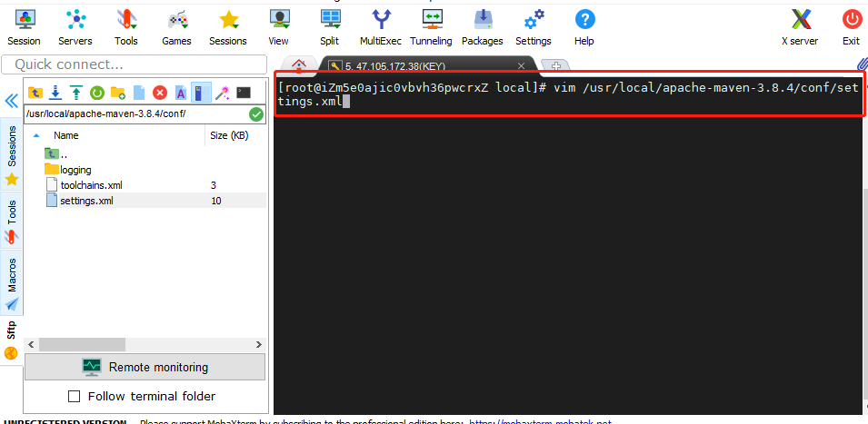Open the Tools toolbar icon
868x424 pixels.
click(126, 27)
